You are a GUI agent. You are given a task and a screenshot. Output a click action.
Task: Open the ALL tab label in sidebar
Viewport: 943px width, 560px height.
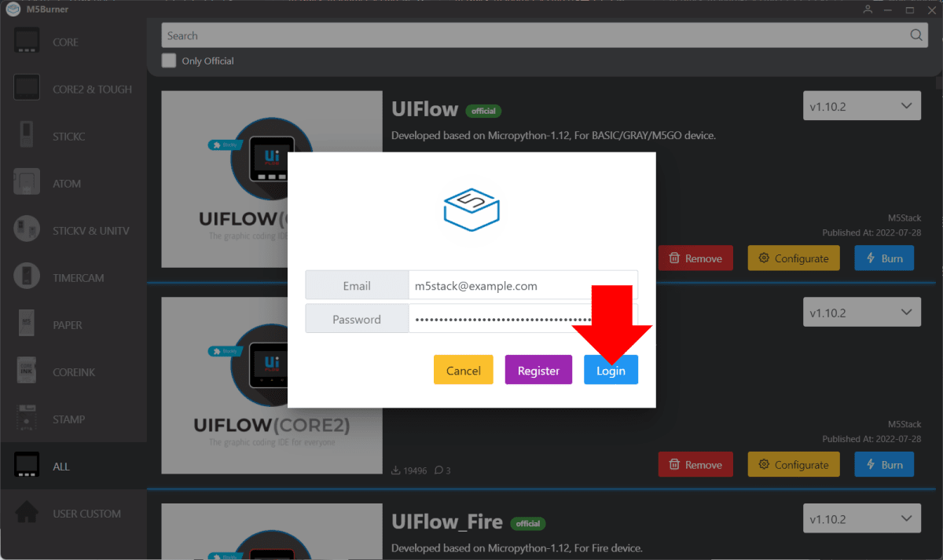click(61, 467)
